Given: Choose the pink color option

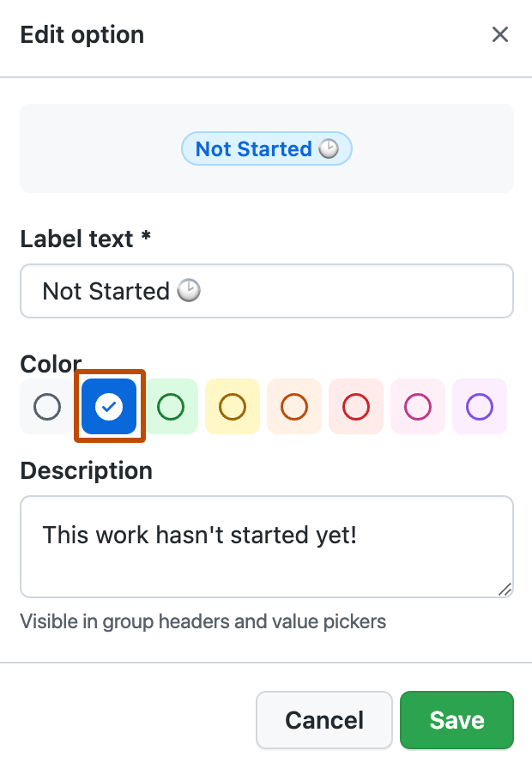Looking at the screenshot, I should (x=418, y=406).
